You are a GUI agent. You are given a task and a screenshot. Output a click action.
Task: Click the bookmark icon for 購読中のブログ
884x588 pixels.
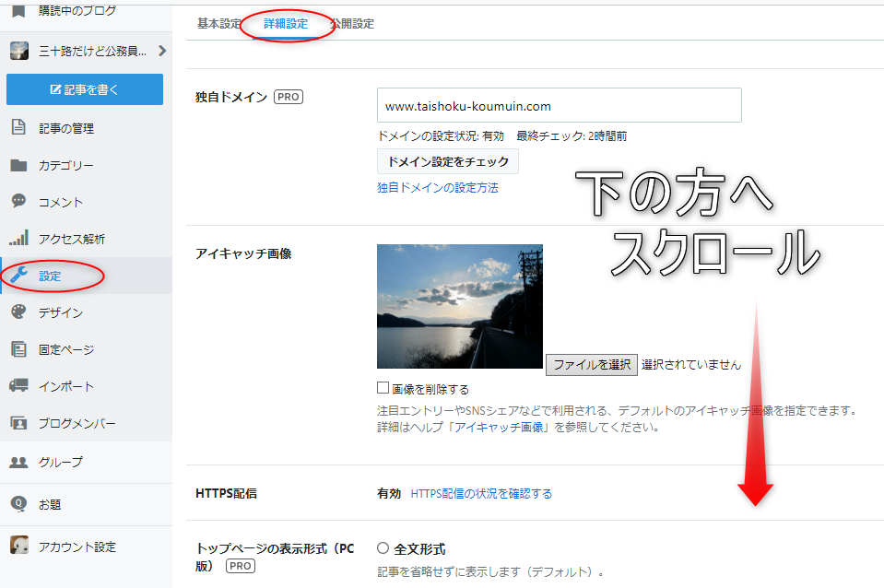(18, 10)
